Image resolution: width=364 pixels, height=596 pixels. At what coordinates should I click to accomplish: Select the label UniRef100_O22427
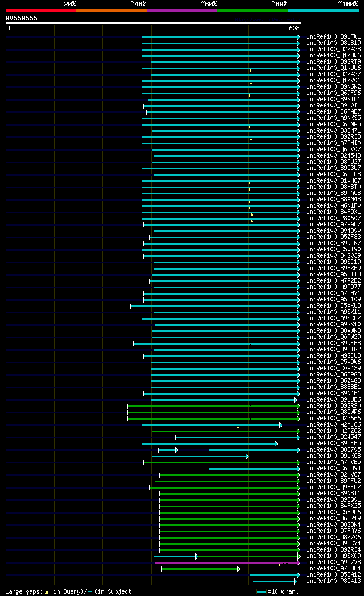[x=333, y=74]
